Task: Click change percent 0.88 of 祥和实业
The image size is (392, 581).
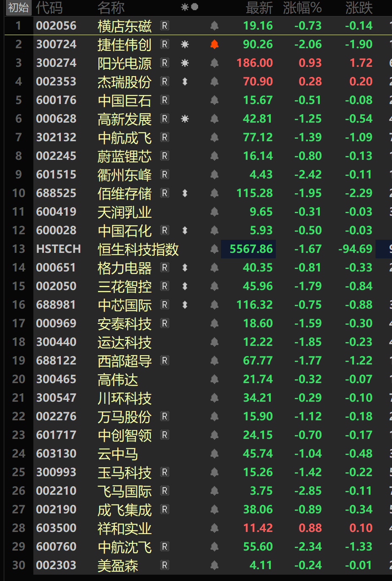Action: (x=310, y=528)
